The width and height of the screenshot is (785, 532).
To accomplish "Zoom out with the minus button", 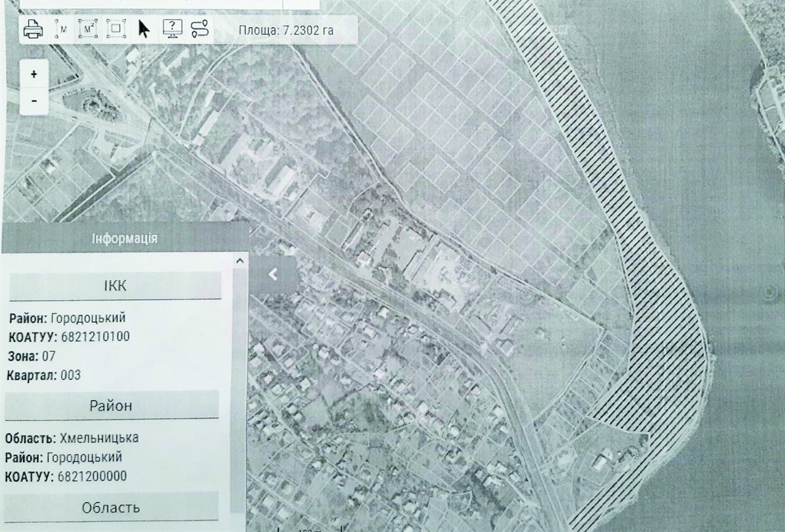I will [x=34, y=100].
